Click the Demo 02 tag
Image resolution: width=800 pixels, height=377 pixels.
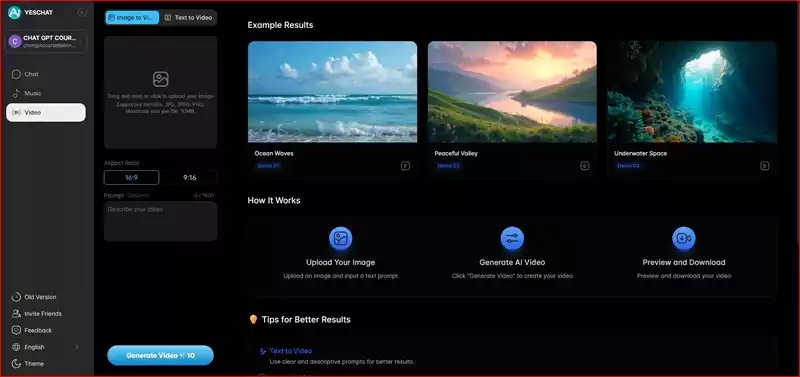pos(448,166)
